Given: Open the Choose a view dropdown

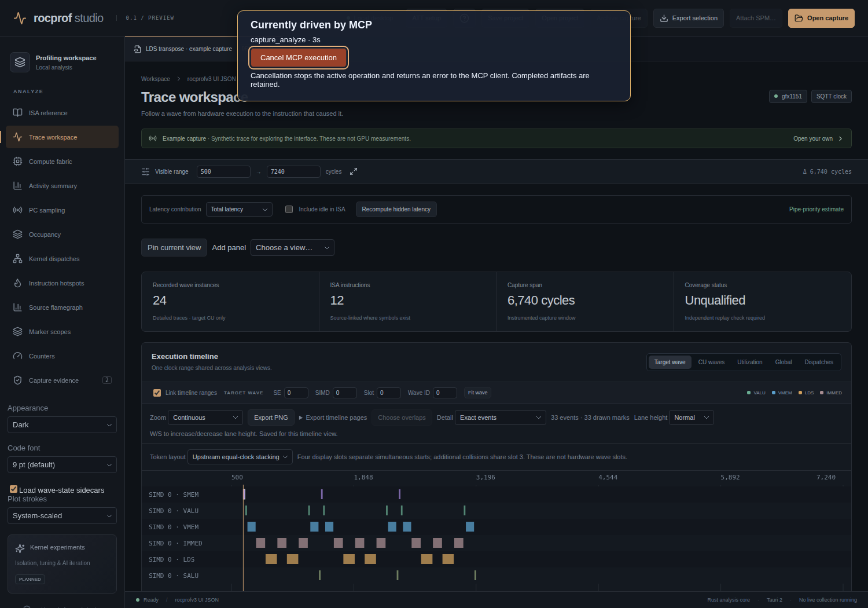Looking at the screenshot, I should pyautogui.click(x=292, y=248).
